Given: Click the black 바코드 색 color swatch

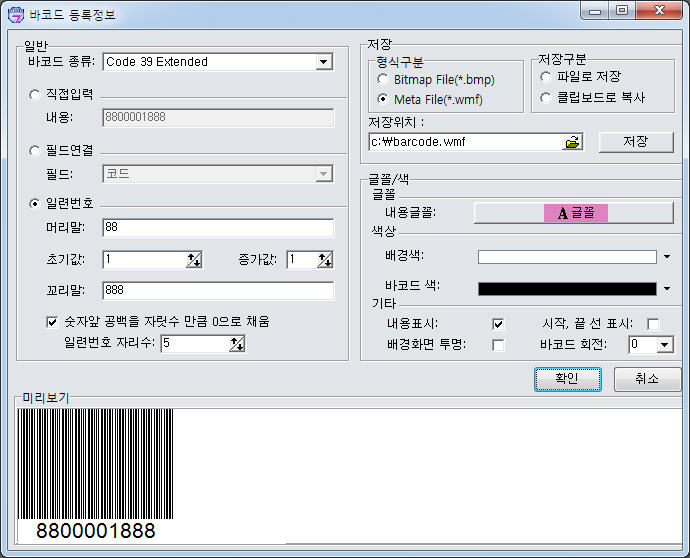Looking at the screenshot, I should point(567,289).
